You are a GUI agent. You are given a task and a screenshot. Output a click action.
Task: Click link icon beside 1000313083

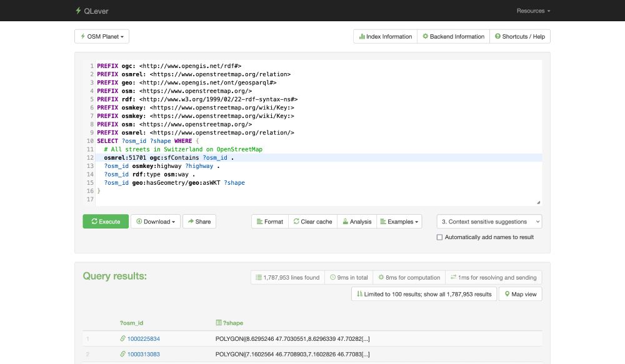[x=122, y=354]
